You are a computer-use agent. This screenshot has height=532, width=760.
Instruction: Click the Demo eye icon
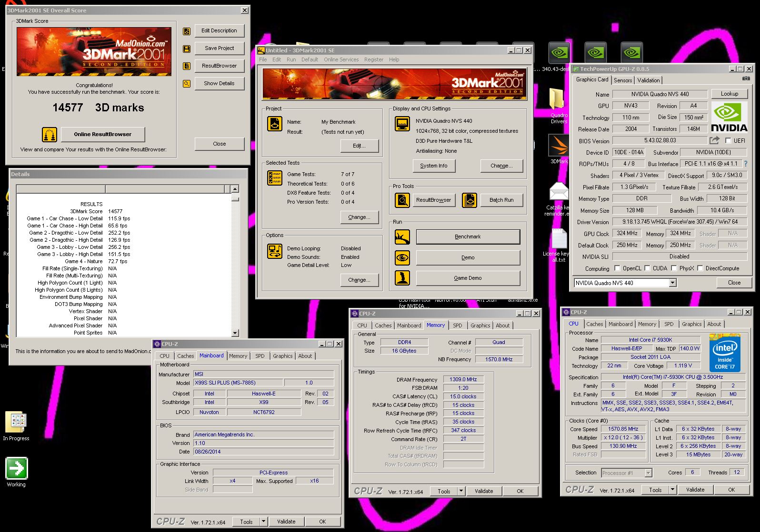402,258
